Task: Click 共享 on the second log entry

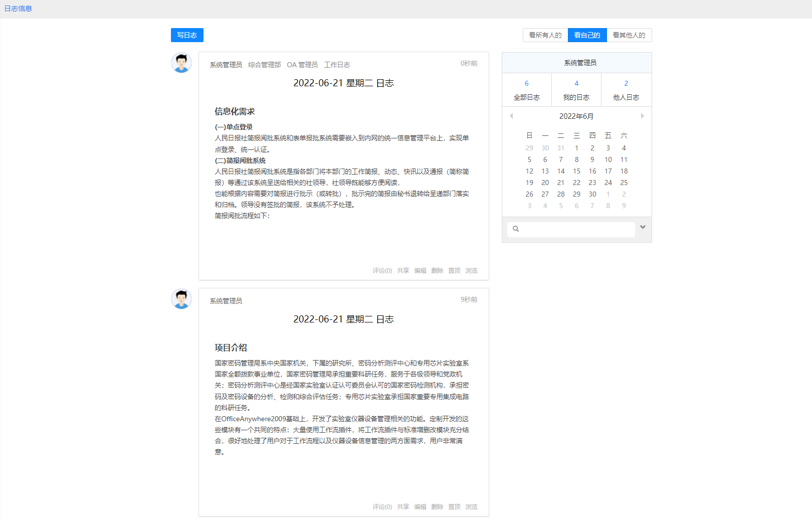Action: [403, 507]
